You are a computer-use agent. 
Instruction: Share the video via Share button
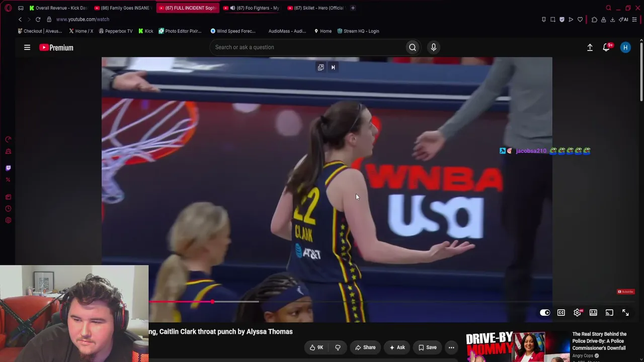[365, 347]
